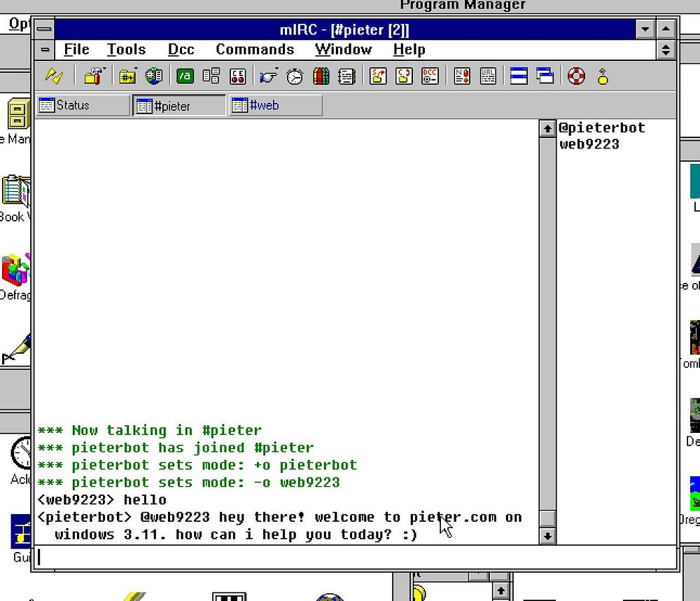
Task: Select @pieterbot in the nickname list
Action: tap(602, 128)
